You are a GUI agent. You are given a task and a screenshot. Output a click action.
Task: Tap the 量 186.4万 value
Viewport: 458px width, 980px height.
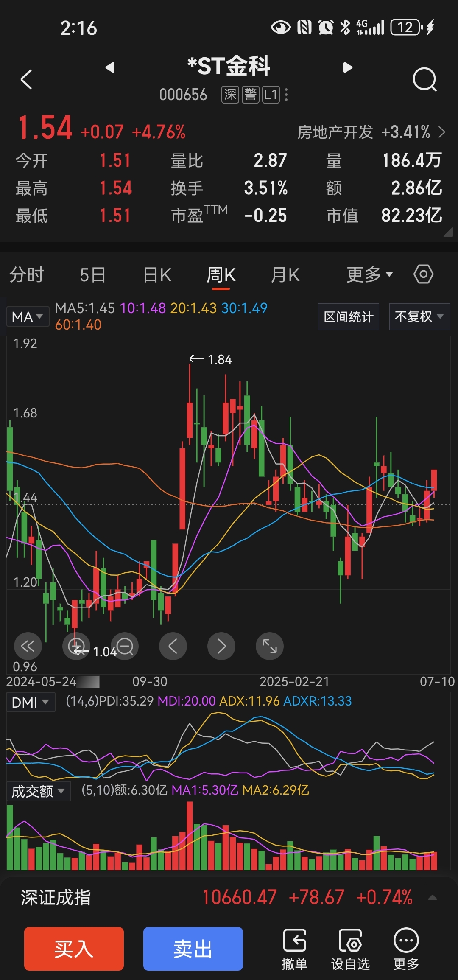(412, 160)
